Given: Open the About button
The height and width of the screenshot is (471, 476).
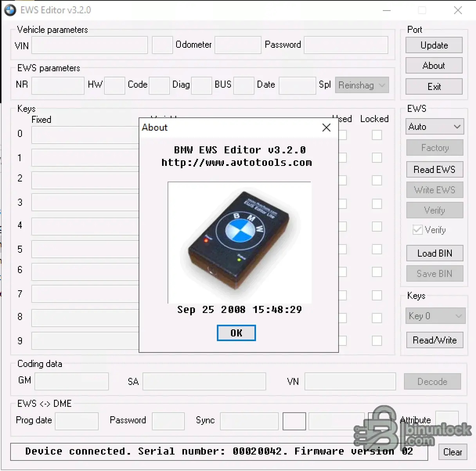Looking at the screenshot, I should pos(434,66).
